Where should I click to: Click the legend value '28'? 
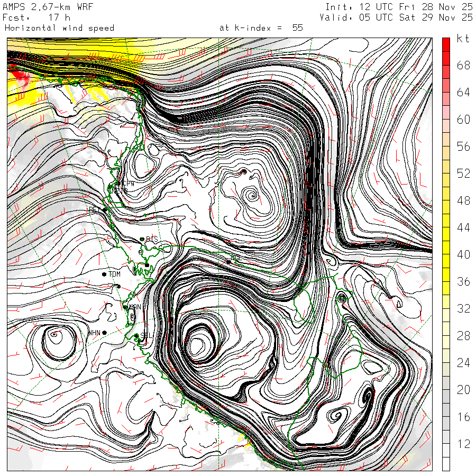[x=463, y=335]
